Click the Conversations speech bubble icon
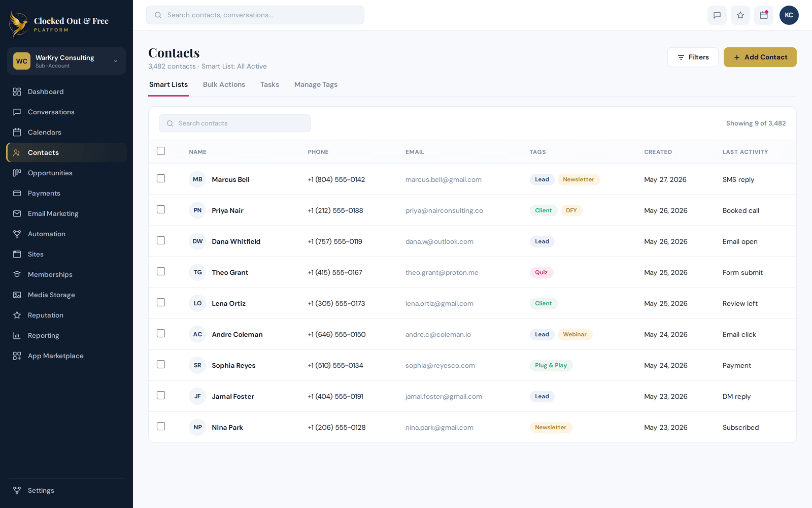 pos(17,112)
